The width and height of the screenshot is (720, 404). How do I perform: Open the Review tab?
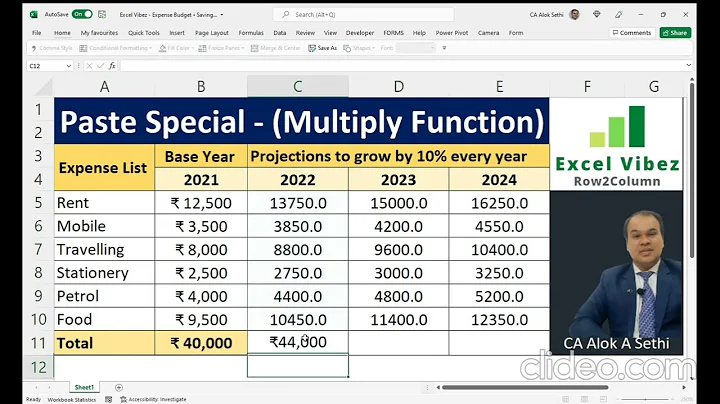coord(305,33)
